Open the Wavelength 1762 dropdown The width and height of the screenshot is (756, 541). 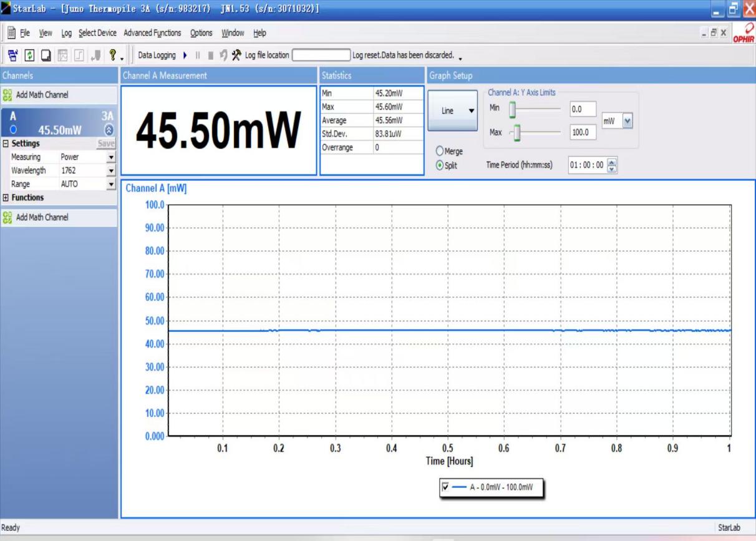[x=112, y=170]
